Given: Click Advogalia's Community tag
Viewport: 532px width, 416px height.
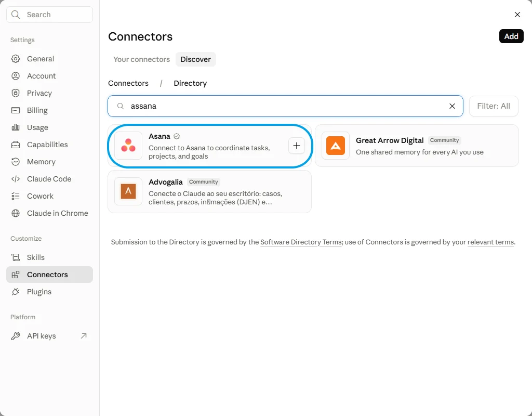Looking at the screenshot, I should click(204, 182).
